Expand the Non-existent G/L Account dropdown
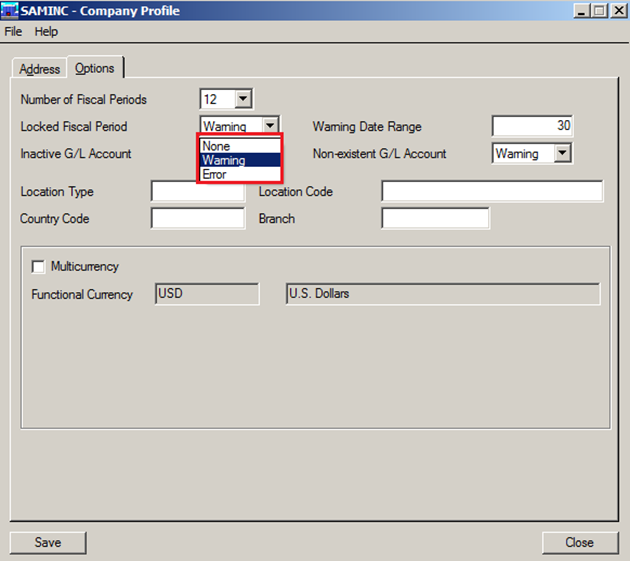Viewport: 630px width, 561px height. 562,154
